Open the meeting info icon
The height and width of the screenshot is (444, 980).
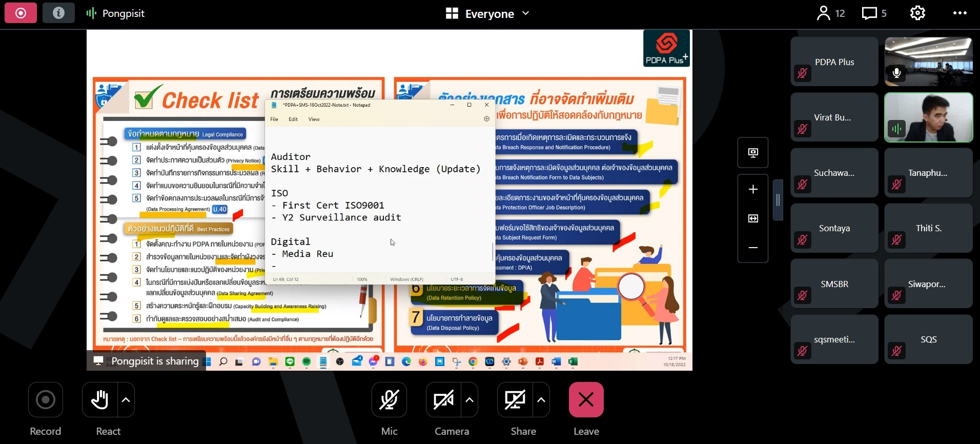[58, 13]
